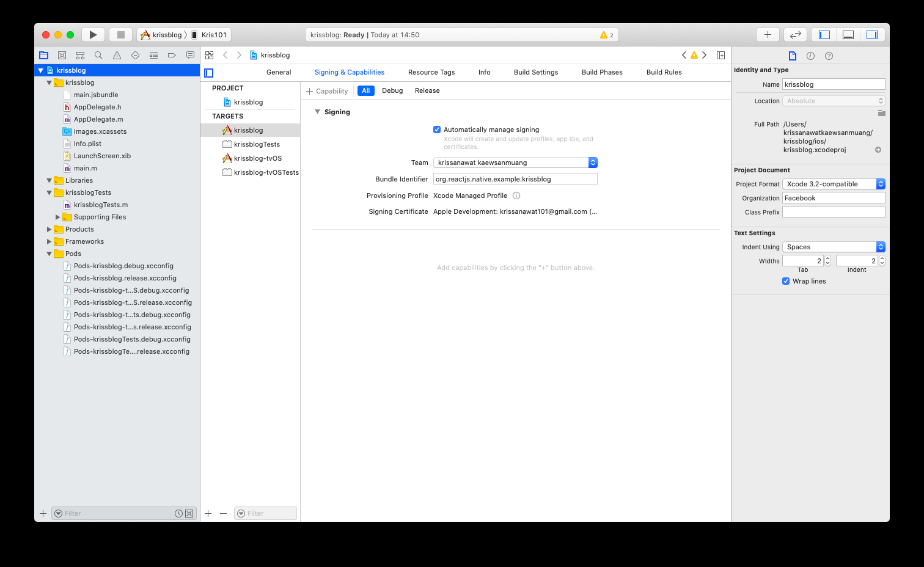Jump to next issue arrow
924x567 pixels.
pos(705,55)
